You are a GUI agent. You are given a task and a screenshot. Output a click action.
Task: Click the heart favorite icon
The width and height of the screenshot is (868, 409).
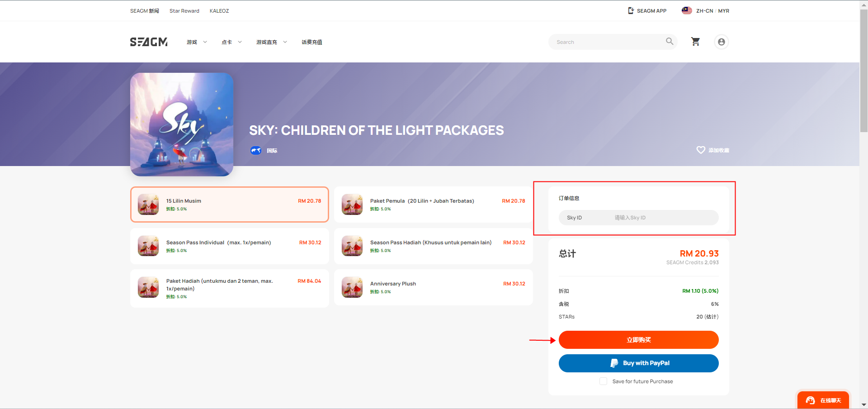701,150
